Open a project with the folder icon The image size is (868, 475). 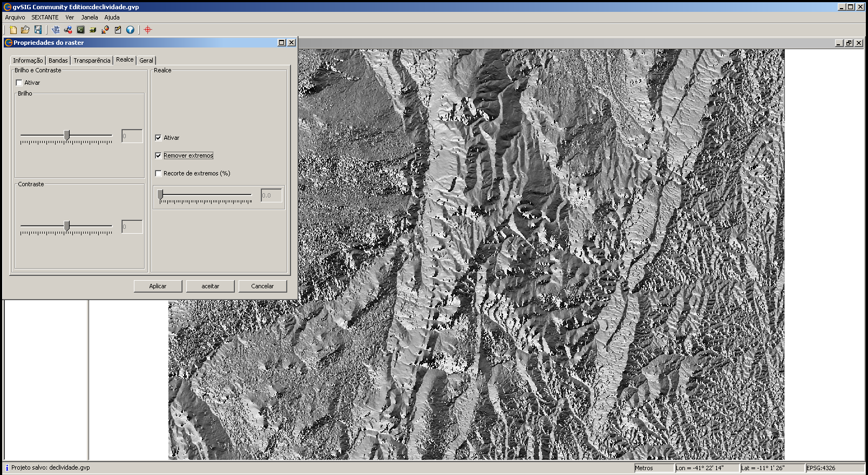25,30
